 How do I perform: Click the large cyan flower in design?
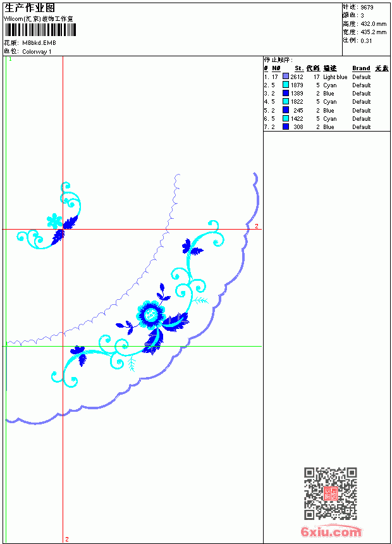[150, 314]
